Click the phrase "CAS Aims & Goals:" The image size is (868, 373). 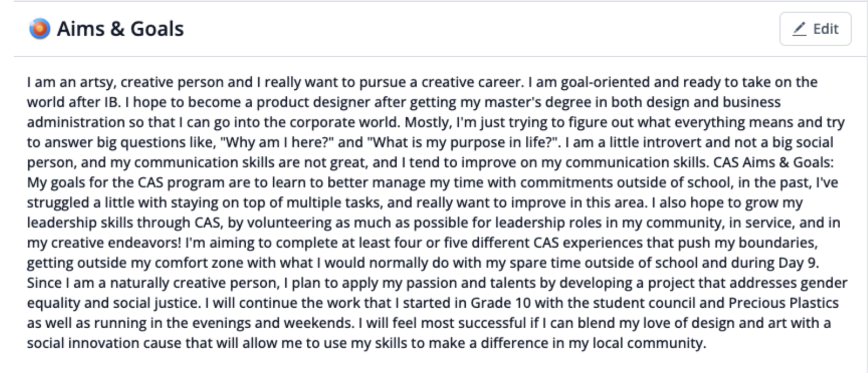[x=773, y=162]
